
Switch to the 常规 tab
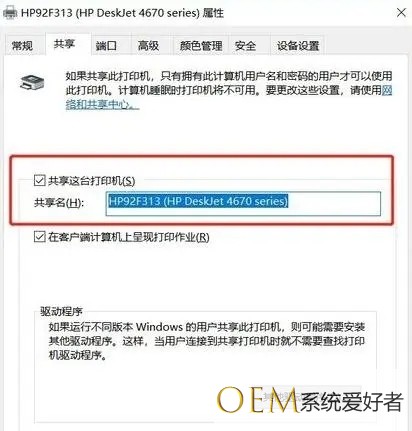23,45
